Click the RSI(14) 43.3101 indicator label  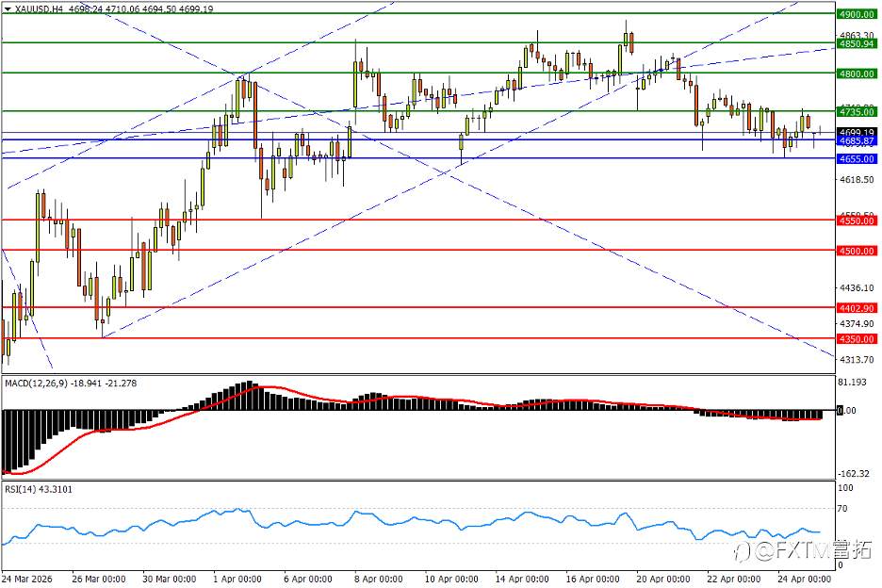[39, 490]
